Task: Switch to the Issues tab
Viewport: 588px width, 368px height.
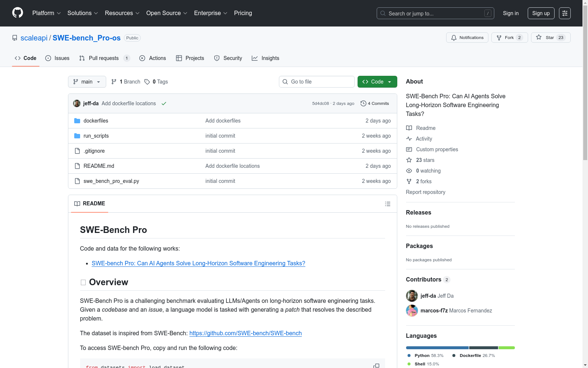Action: 57,58
